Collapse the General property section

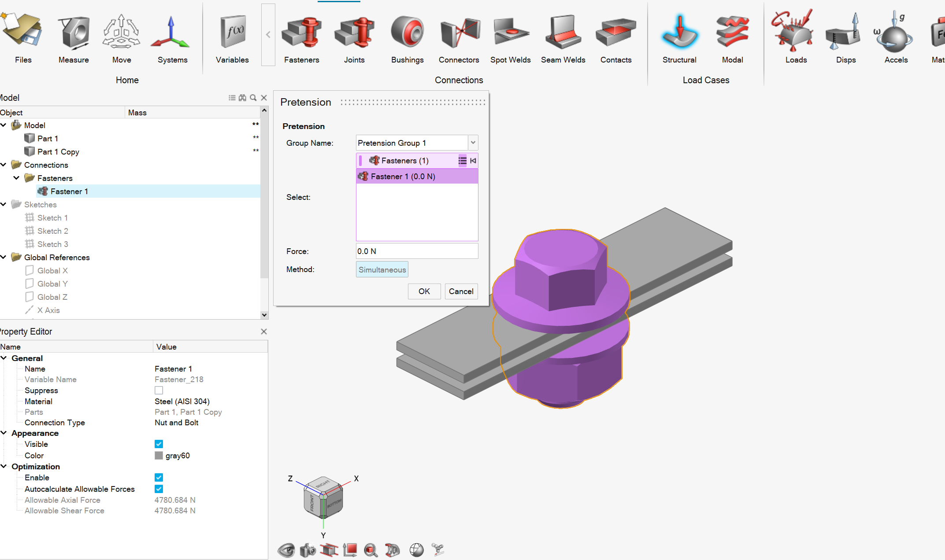point(4,358)
